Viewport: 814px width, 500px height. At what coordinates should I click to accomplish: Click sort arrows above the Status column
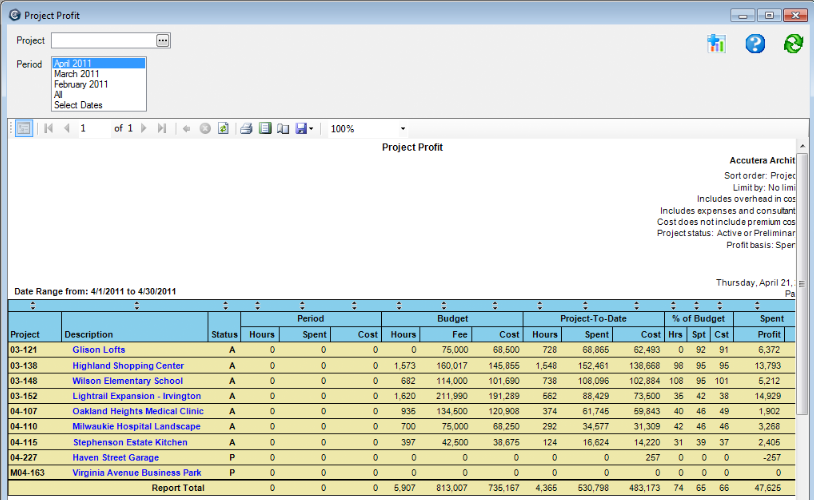pyautogui.click(x=224, y=305)
